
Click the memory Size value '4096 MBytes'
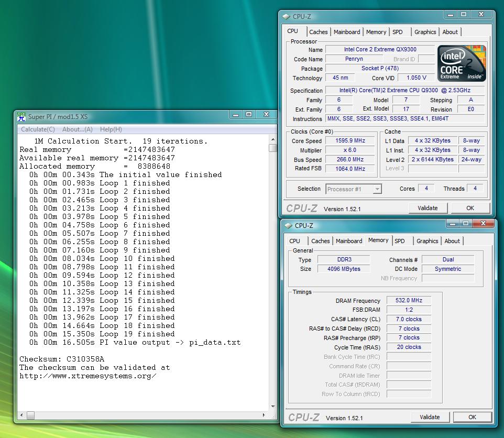click(344, 269)
